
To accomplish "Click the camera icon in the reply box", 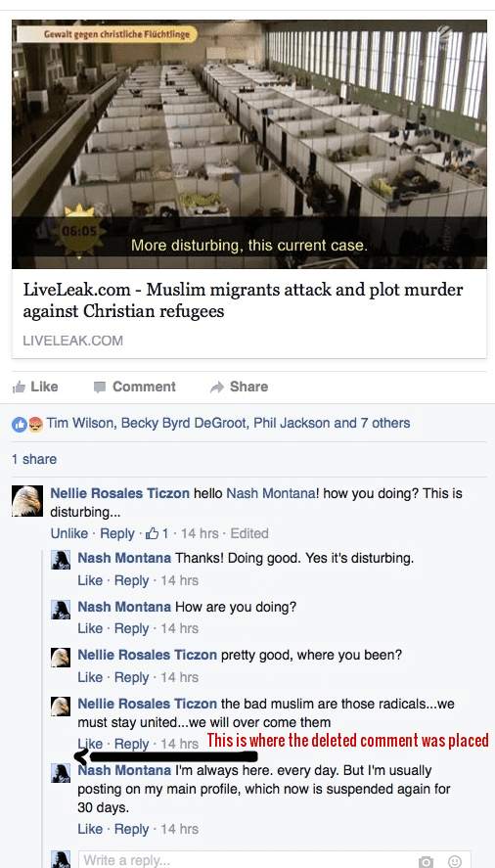I will pyautogui.click(x=426, y=861).
